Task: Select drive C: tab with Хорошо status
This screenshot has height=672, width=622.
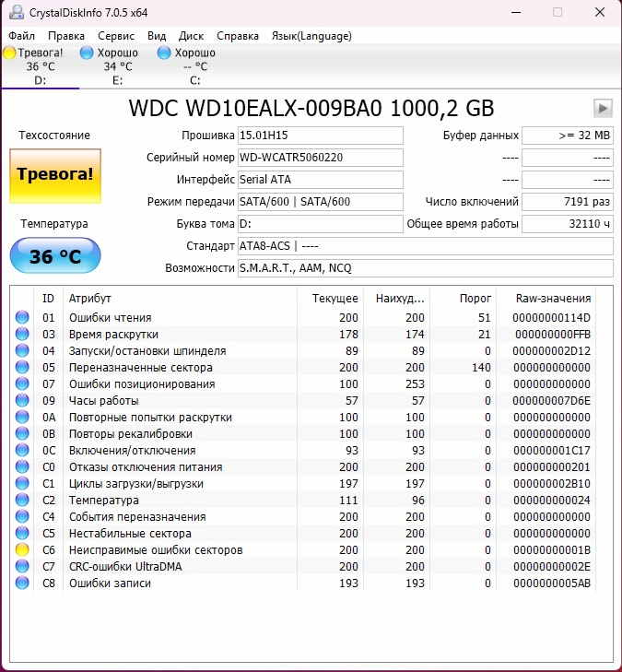Action: [195, 66]
